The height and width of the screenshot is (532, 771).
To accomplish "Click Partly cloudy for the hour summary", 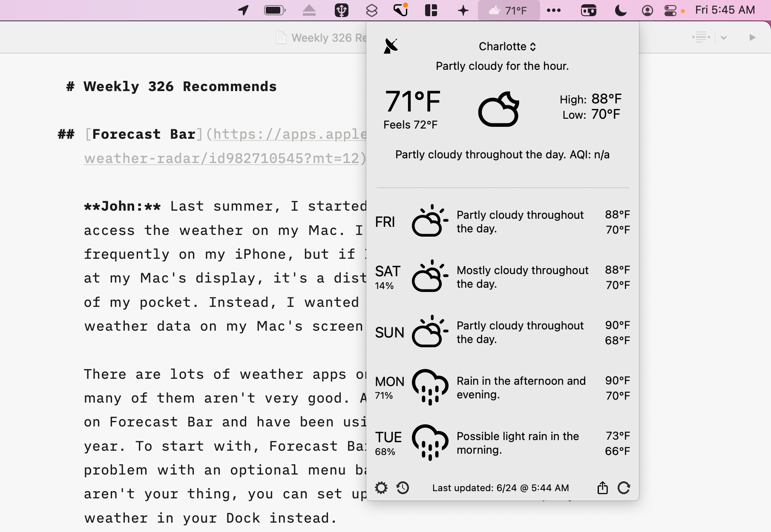I will pyautogui.click(x=502, y=66).
